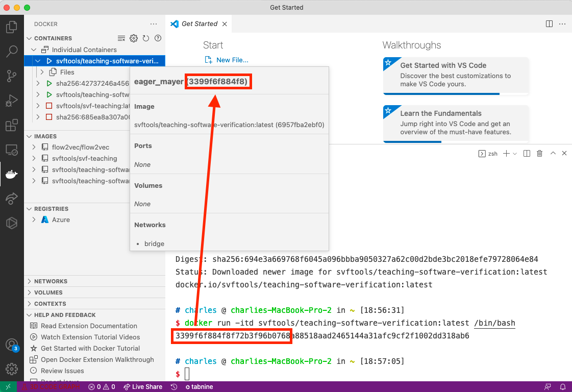Expand the Azure registry
The width and height of the screenshot is (572, 392).
[34, 220]
